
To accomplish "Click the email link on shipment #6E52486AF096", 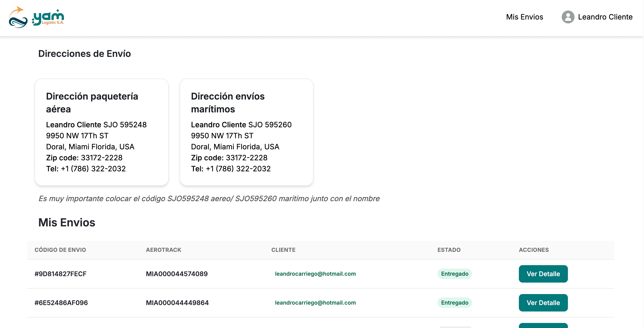I will click(x=316, y=303).
